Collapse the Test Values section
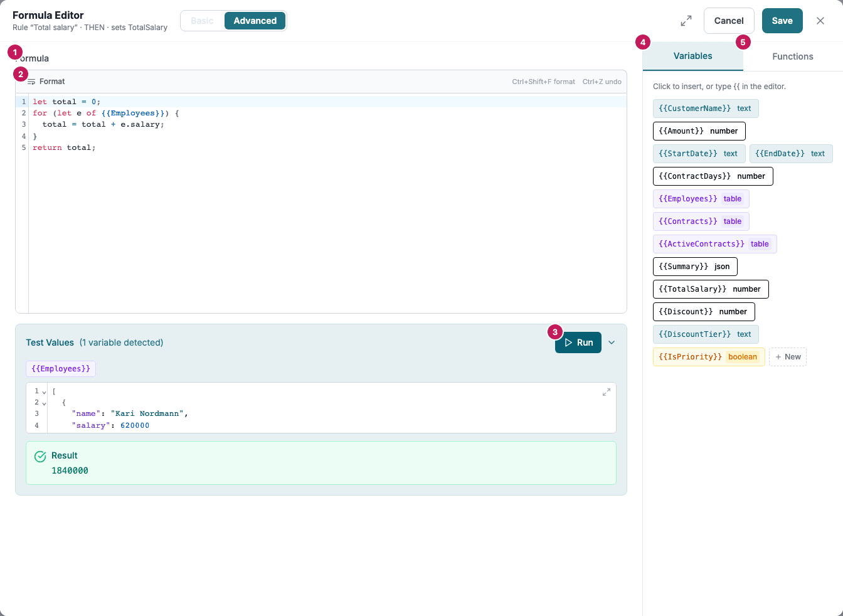Screen dimensions: 843x616 point(612,343)
